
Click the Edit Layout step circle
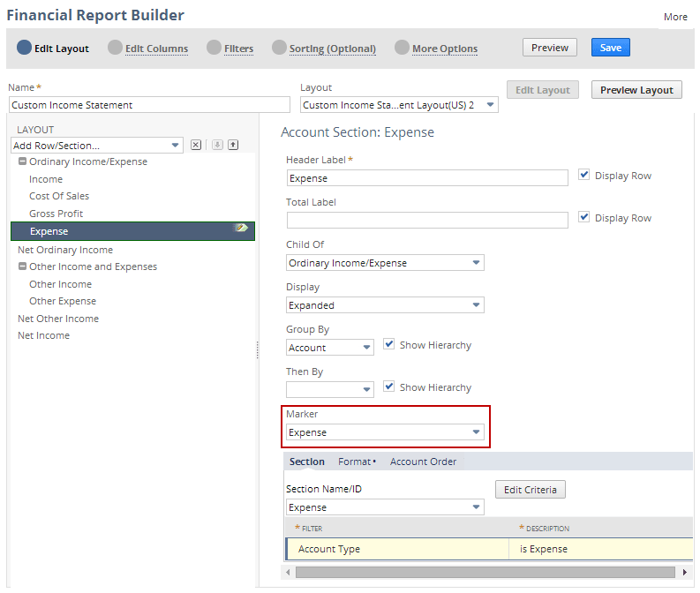24,48
